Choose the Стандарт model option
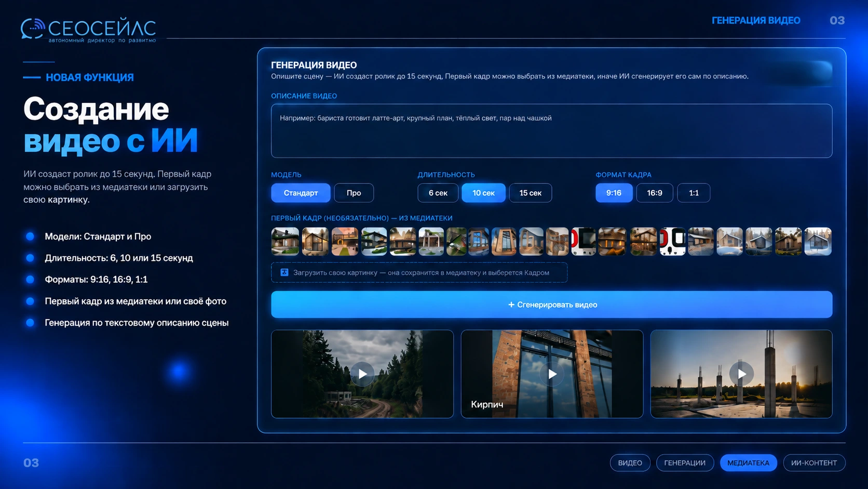 coord(301,193)
